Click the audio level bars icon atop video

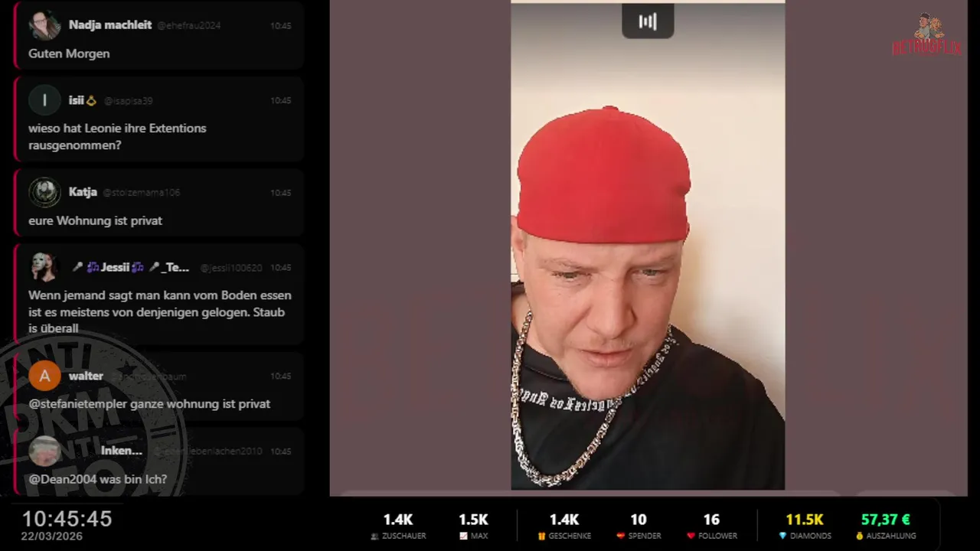coord(648,21)
